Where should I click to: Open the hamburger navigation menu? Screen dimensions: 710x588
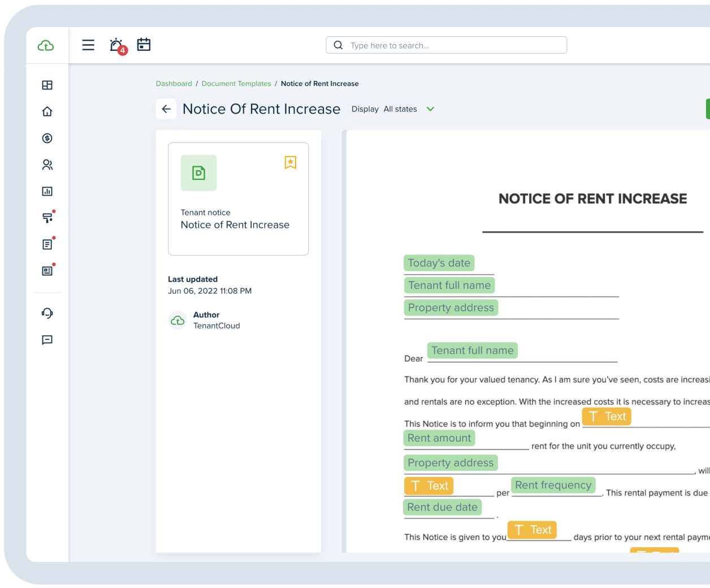pos(88,45)
